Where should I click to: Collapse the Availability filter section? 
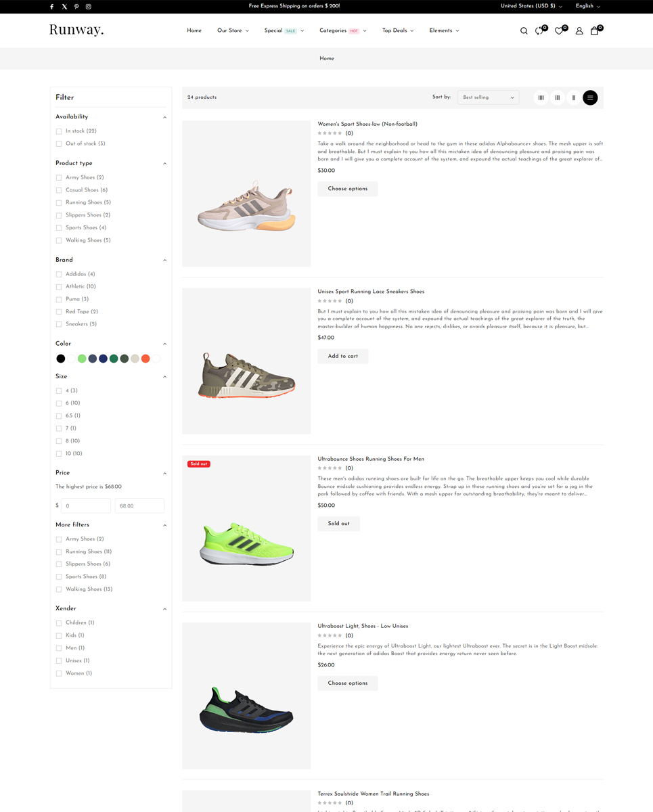164,117
